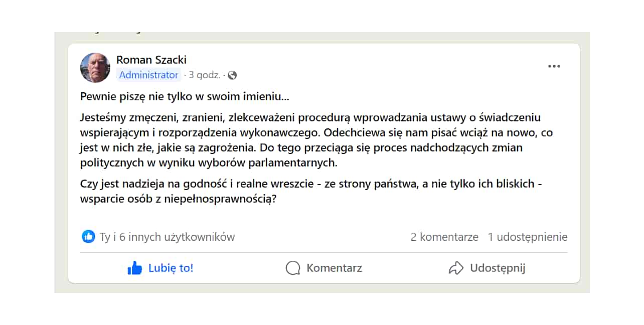Show who reacted: 'Ty i 6 innych użytkowników'
This screenshot has width=644, height=325.
[167, 237]
